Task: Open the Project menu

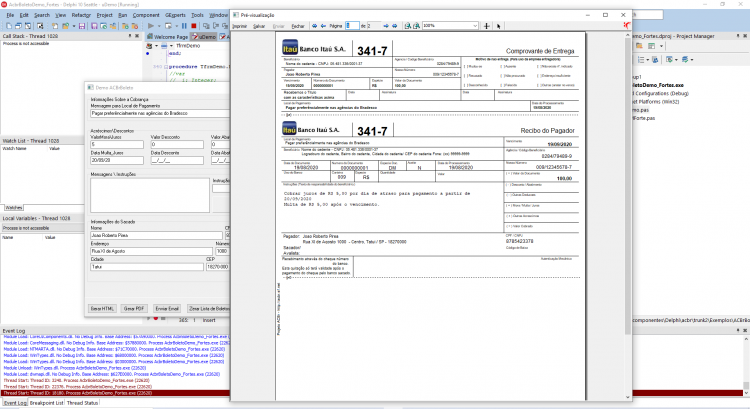Action: 104,15
